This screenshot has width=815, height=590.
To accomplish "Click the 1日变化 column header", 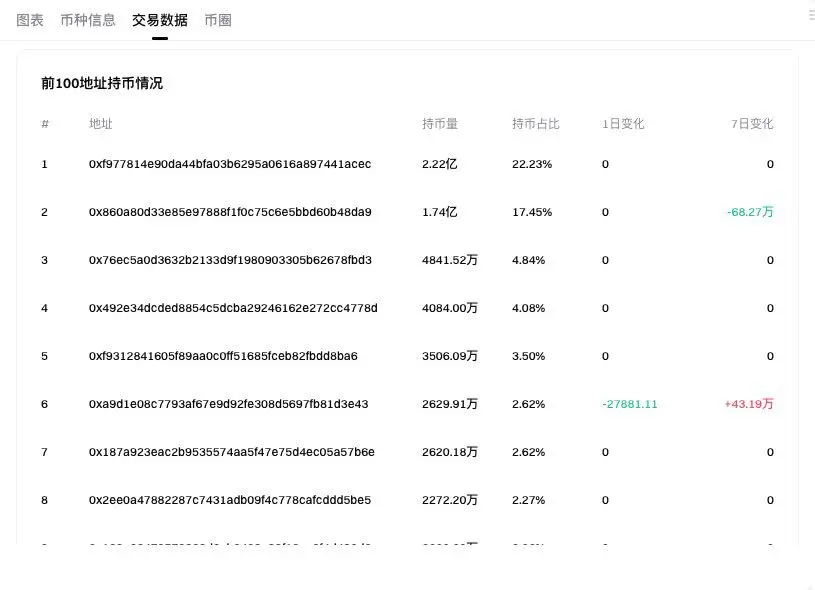I will tap(623, 124).
